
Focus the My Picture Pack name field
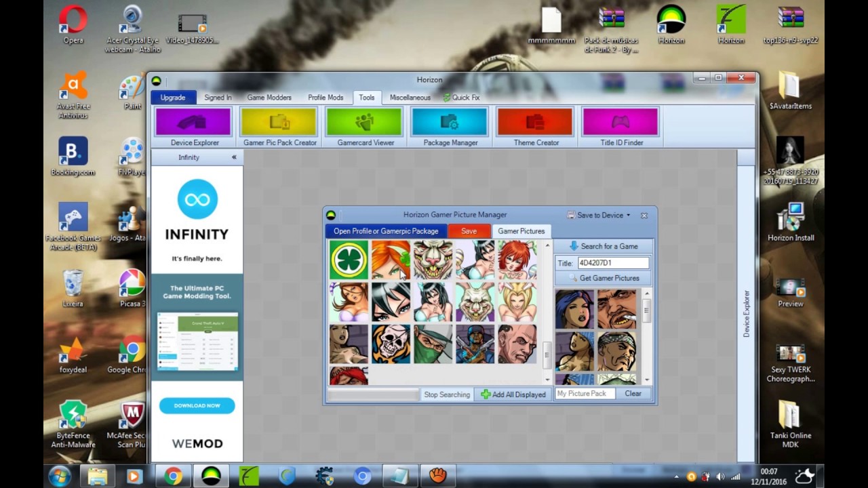point(585,394)
